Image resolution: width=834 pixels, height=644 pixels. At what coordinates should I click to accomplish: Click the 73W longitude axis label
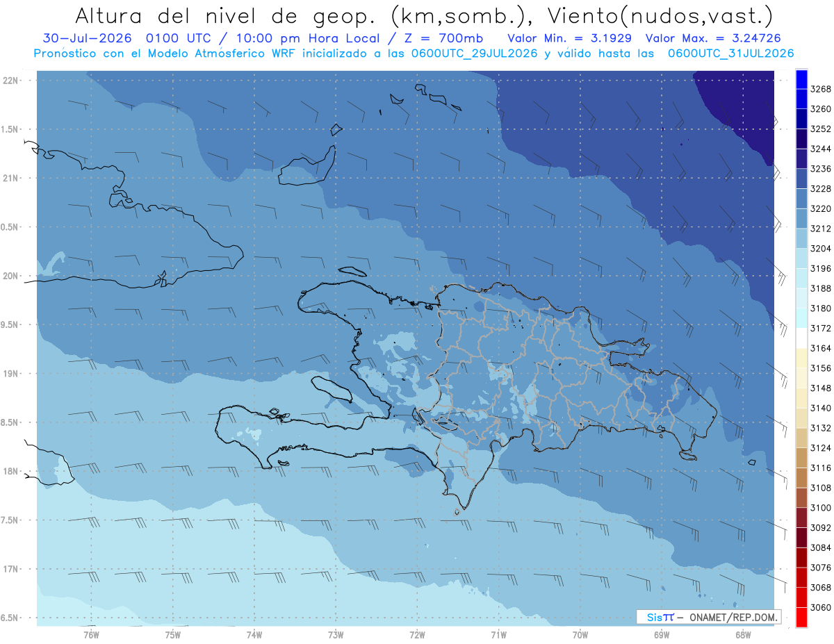[x=336, y=634]
